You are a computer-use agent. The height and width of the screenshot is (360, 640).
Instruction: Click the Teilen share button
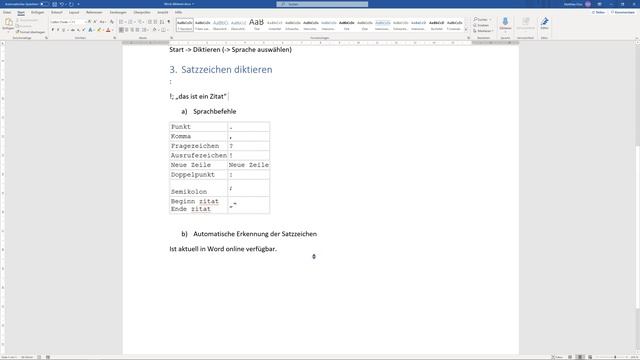pyautogui.click(x=599, y=12)
